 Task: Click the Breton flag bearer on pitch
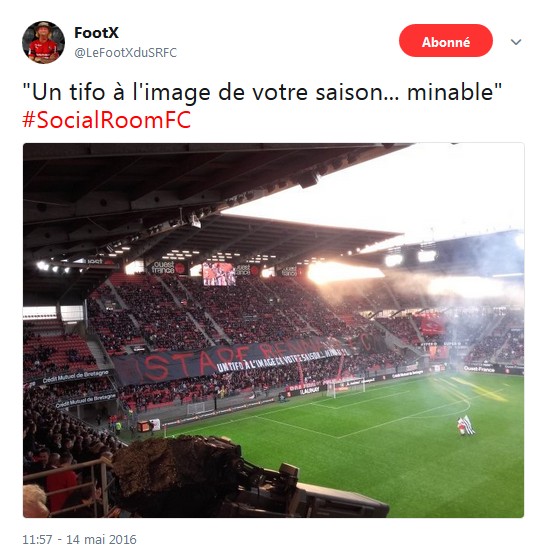pos(466,425)
